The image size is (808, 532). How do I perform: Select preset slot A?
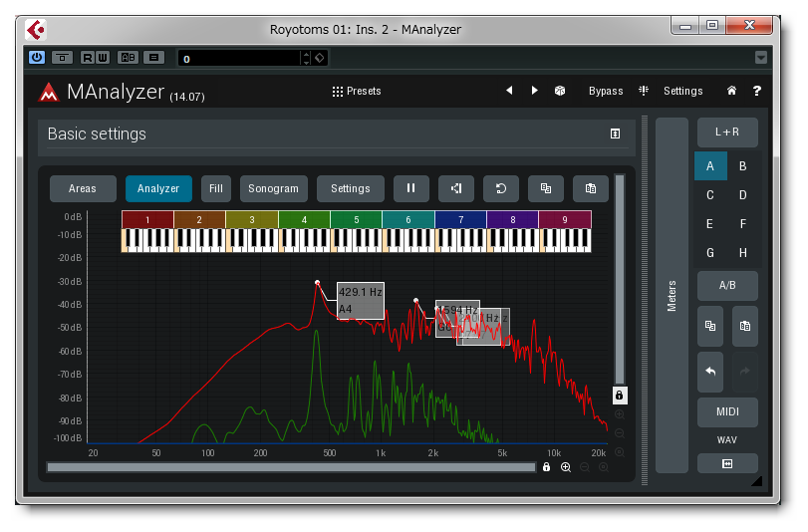click(710, 166)
